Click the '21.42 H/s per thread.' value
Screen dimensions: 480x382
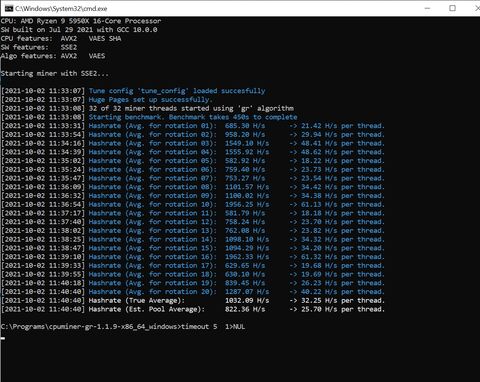coord(343,126)
